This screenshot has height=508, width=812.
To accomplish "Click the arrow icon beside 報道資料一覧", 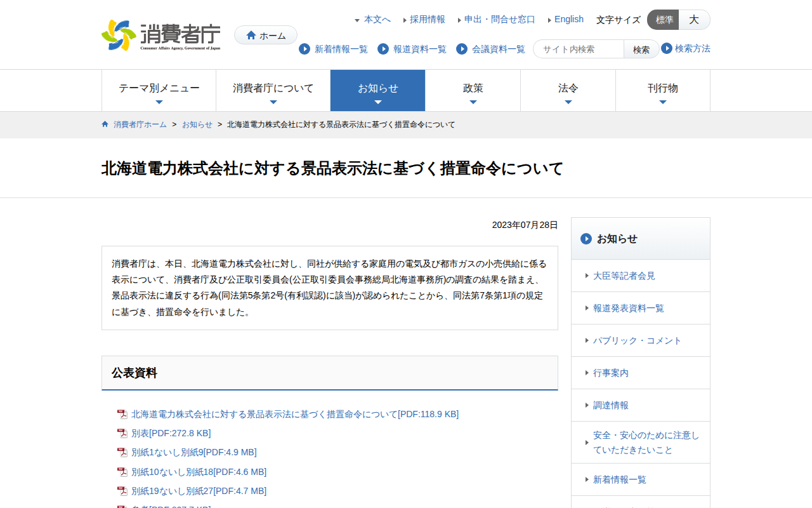I will pos(383,49).
